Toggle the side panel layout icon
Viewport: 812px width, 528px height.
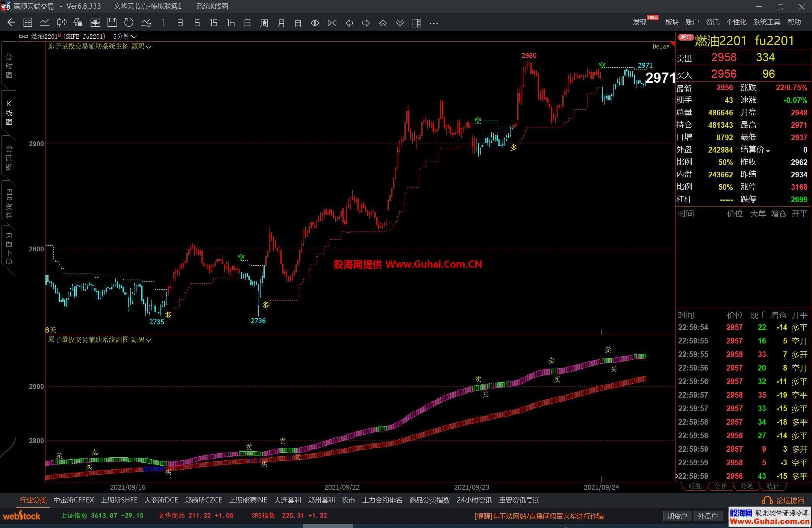pyautogui.click(x=417, y=23)
